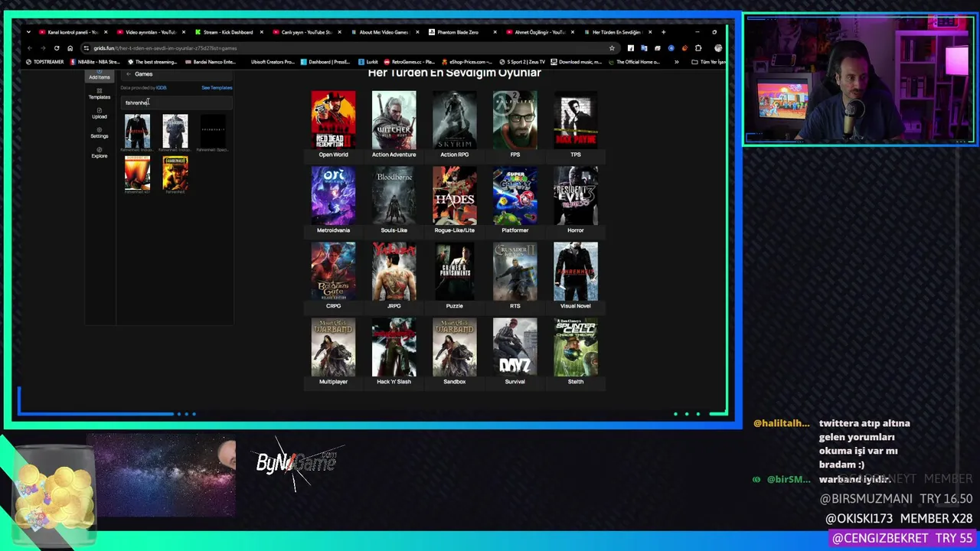Select the Warband Multiplayer cover
The image size is (980, 551).
pos(333,347)
